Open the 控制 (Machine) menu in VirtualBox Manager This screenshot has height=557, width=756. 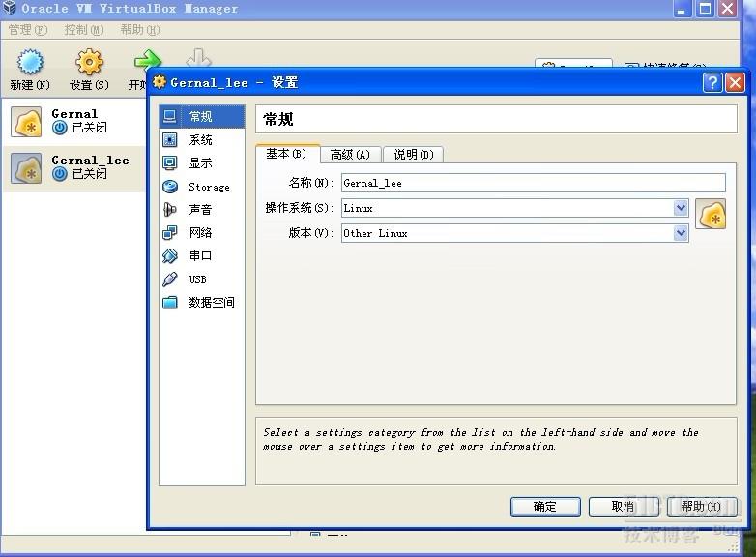coord(84,30)
